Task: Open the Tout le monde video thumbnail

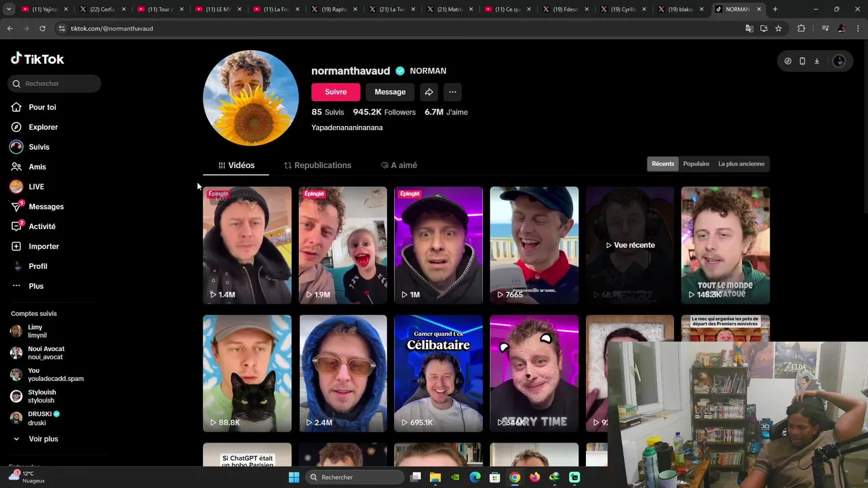Action: 726,245
